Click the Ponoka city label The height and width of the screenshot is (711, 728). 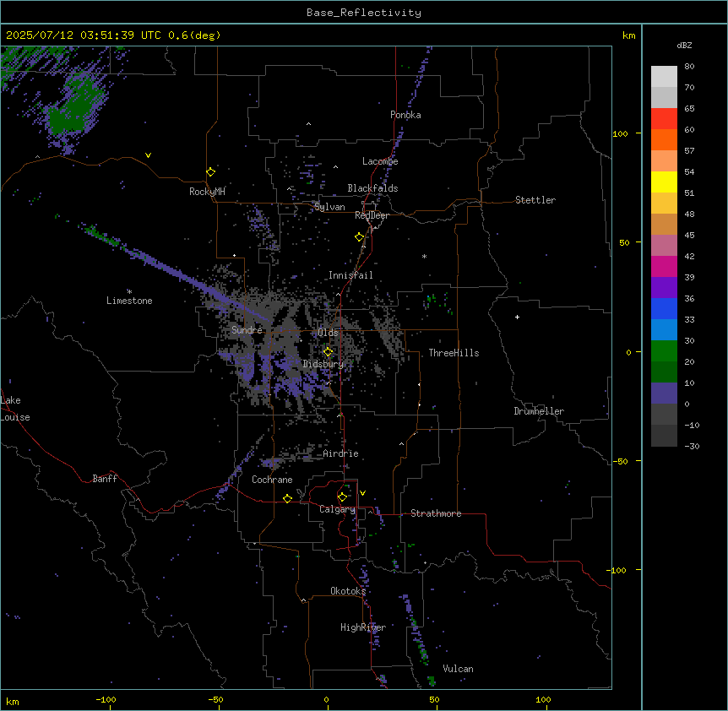405,115
